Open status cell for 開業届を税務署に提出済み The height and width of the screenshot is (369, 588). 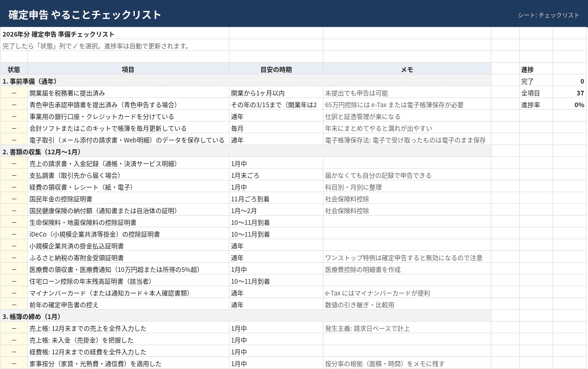point(14,93)
